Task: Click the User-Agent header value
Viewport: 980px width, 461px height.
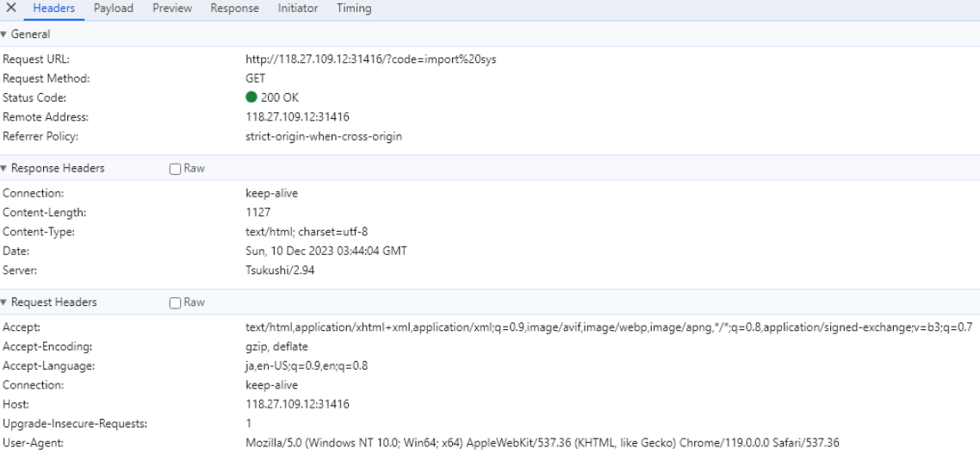Action: 543,443
